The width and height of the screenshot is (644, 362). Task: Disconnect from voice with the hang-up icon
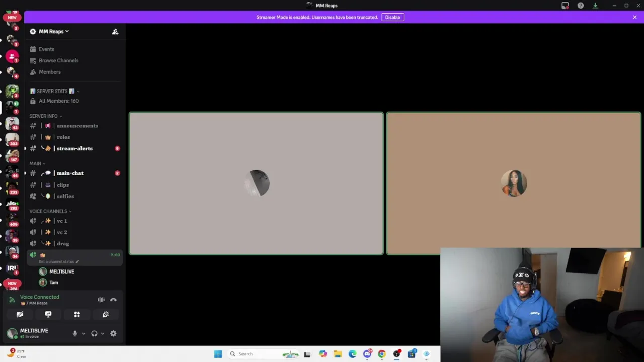tap(113, 300)
